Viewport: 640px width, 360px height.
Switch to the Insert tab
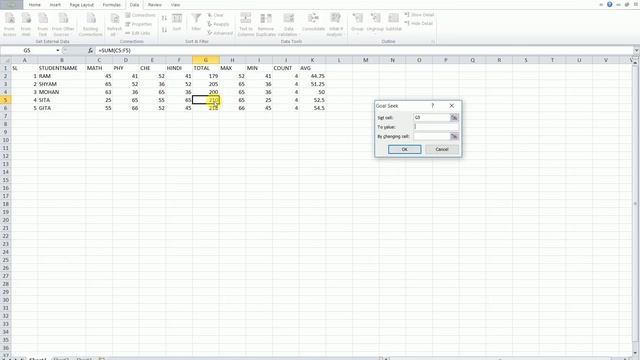(55, 5)
